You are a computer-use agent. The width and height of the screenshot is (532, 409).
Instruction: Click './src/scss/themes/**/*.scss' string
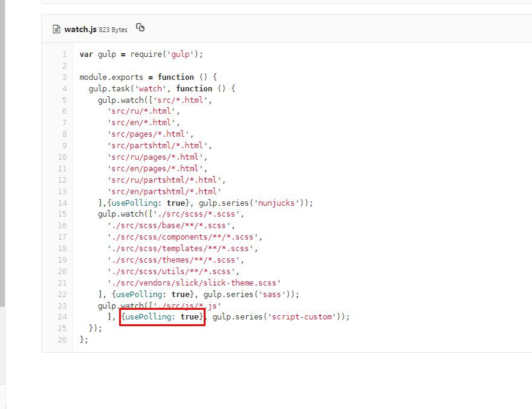coord(173,260)
